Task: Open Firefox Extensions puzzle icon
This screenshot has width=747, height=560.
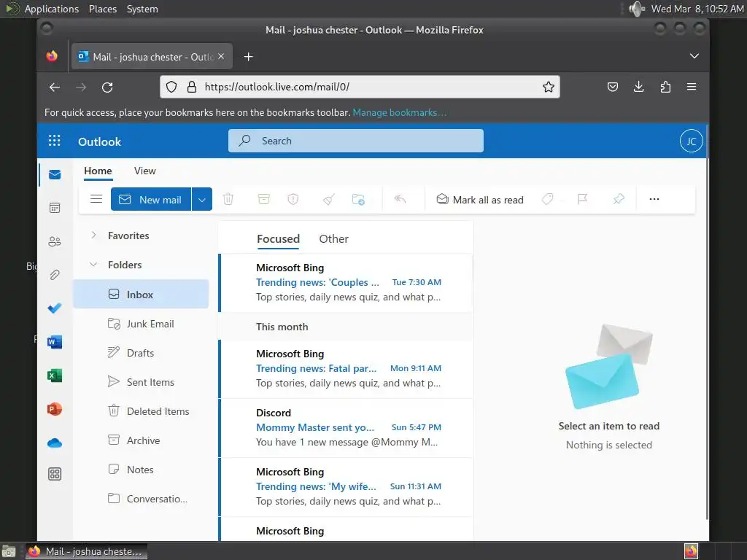Action: [x=665, y=87]
